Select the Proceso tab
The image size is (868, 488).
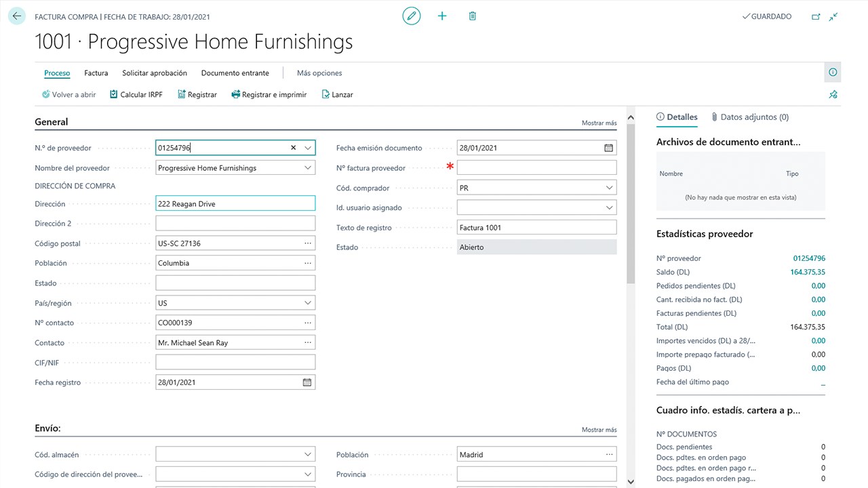tap(57, 73)
